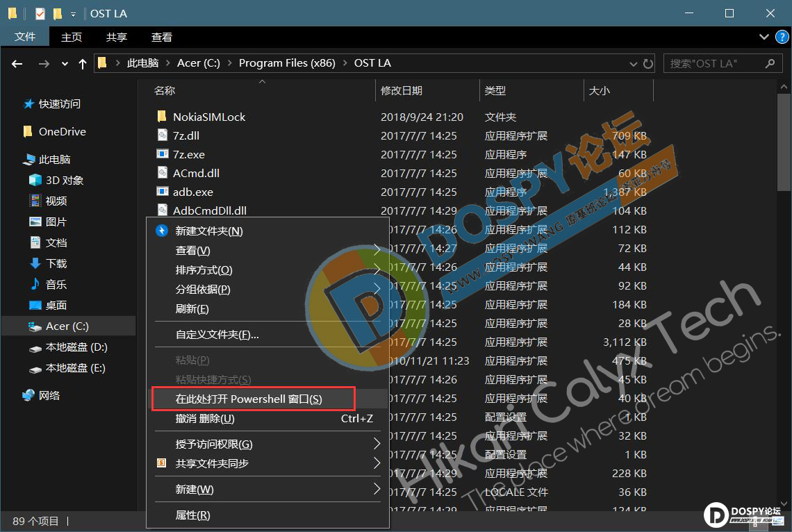Select 属性(R) from context menu

point(192,515)
